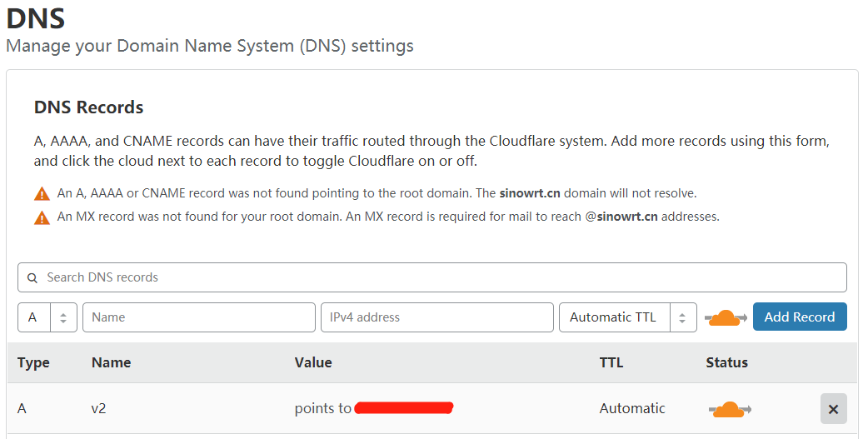Click the TTL column header
Viewport: 868px width, 439px height.
click(x=611, y=362)
